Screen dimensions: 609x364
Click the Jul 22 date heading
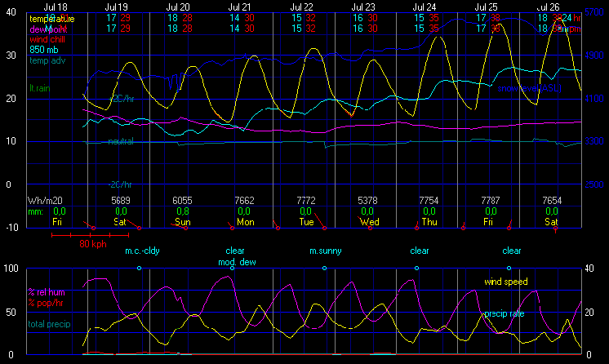click(x=301, y=7)
